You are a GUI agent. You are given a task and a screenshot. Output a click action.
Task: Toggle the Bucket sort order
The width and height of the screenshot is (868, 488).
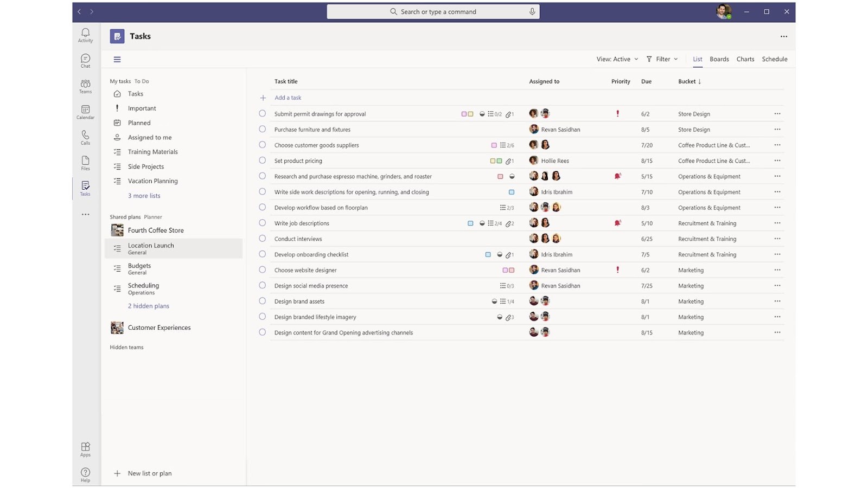690,81
